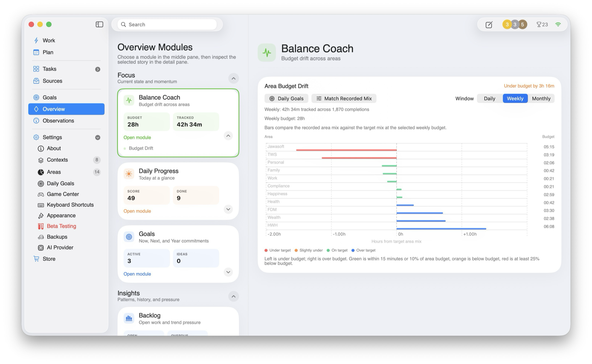Click the gold medal badge 3

(507, 25)
